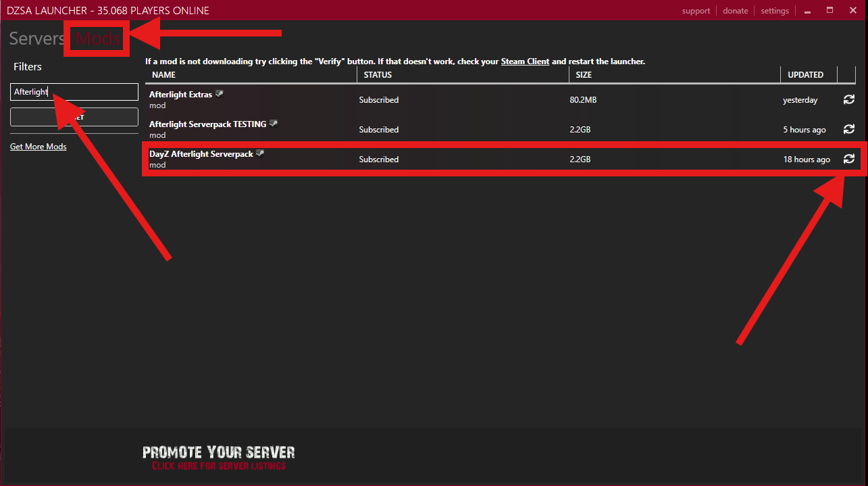Refresh the Afterlight Serverpack TESTING mod
Image resolution: width=868 pixels, height=486 pixels.
[x=849, y=129]
